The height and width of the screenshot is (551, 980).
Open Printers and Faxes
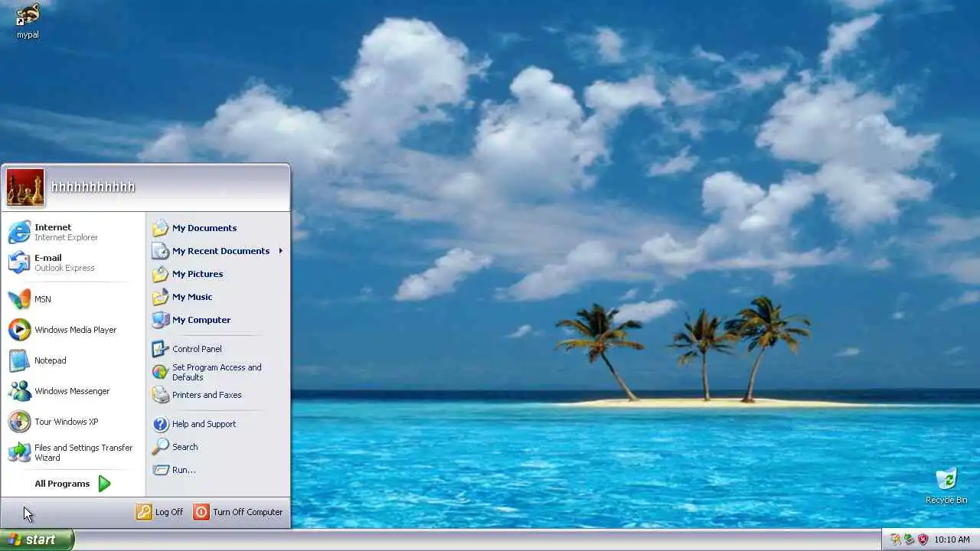[x=217, y=395]
